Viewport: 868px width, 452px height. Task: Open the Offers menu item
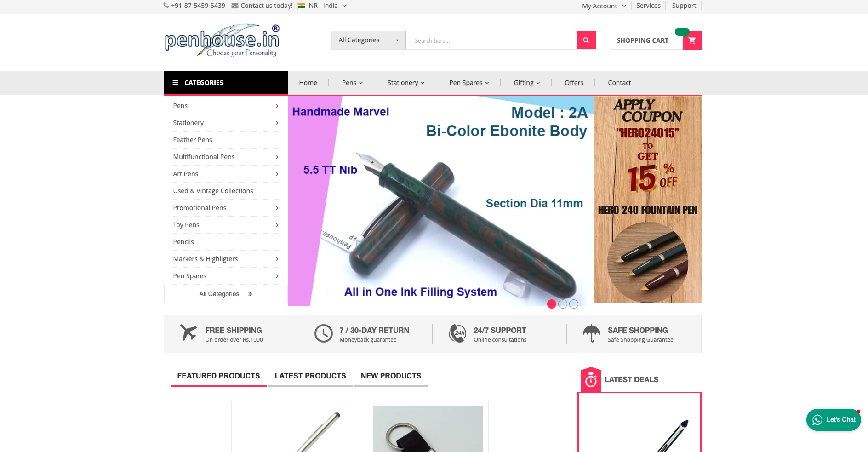pos(574,83)
